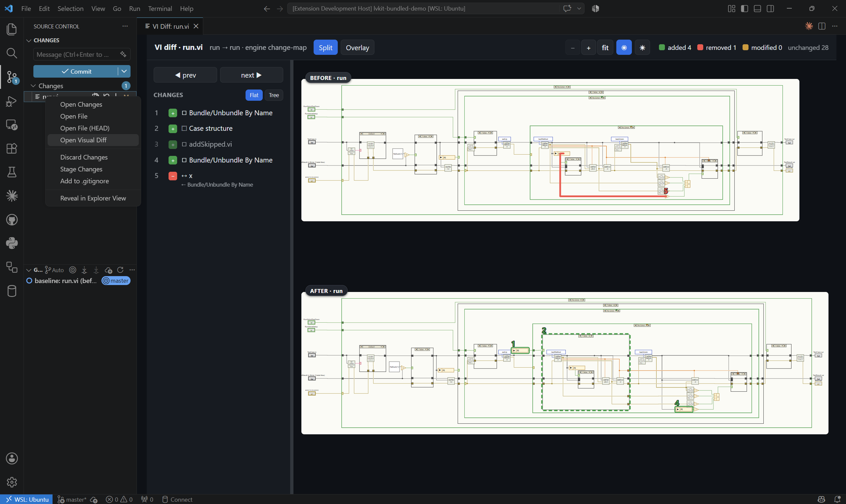Open graph section ellipsis menu
846x504 pixels.
132,270
